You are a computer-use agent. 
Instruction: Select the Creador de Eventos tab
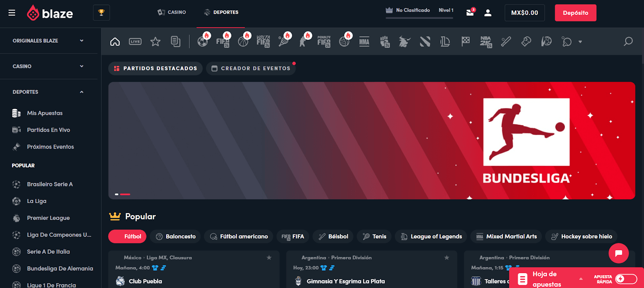point(251,68)
